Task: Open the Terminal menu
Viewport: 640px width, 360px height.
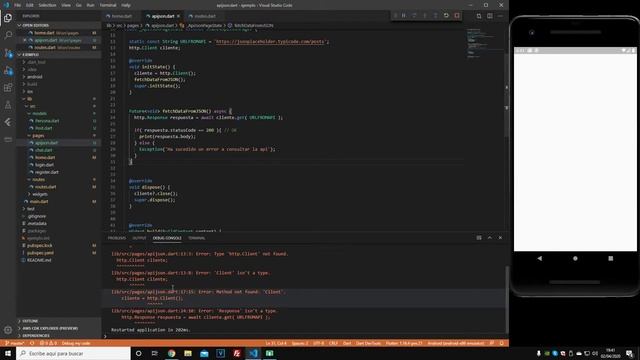Action: pos(108,5)
